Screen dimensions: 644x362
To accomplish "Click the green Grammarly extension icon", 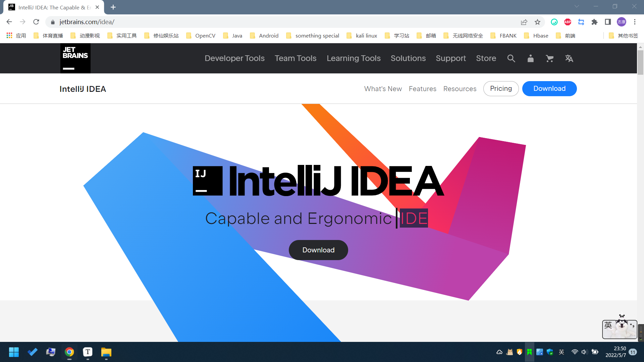I will click(x=554, y=22).
